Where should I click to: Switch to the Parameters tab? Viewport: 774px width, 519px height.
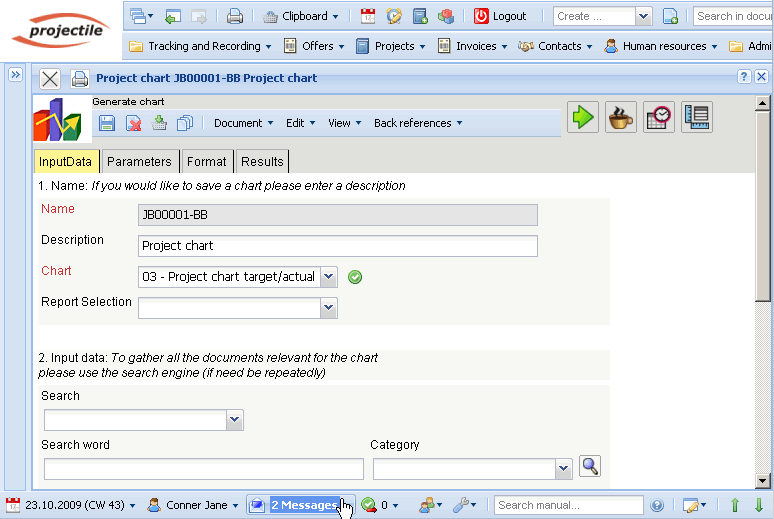(x=140, y=162)
